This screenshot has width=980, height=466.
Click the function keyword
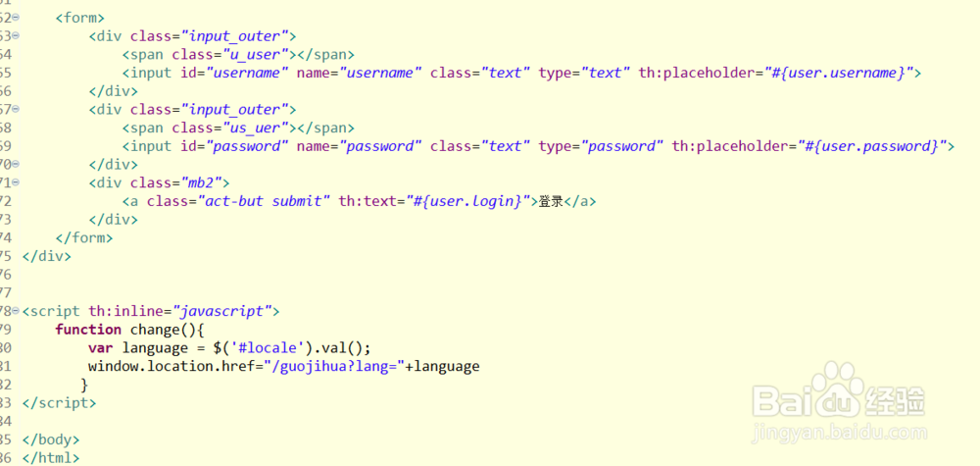pos(88,329)
